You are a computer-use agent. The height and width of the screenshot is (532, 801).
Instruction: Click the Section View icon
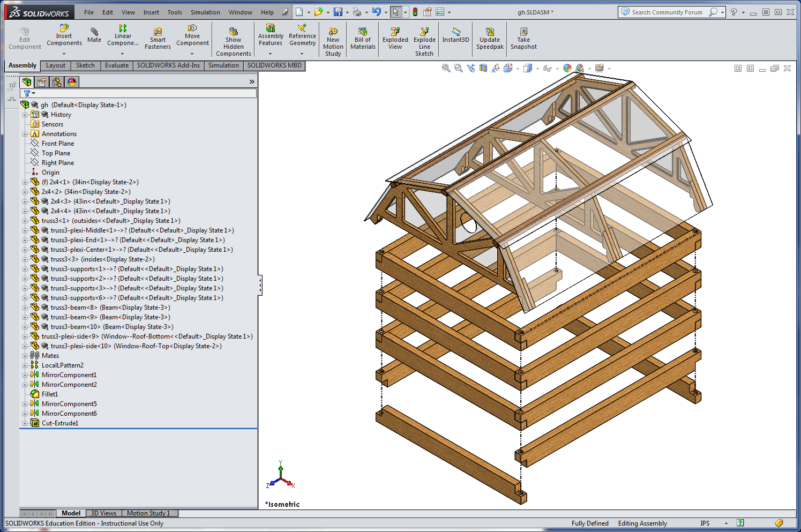pyautogui.click(x=483, y=68)
